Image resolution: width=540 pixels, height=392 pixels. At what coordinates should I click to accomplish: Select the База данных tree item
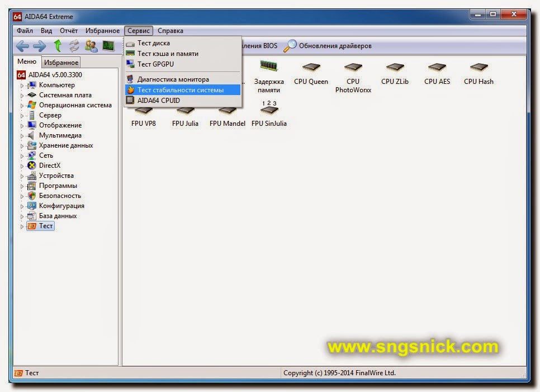click(58, 216)
